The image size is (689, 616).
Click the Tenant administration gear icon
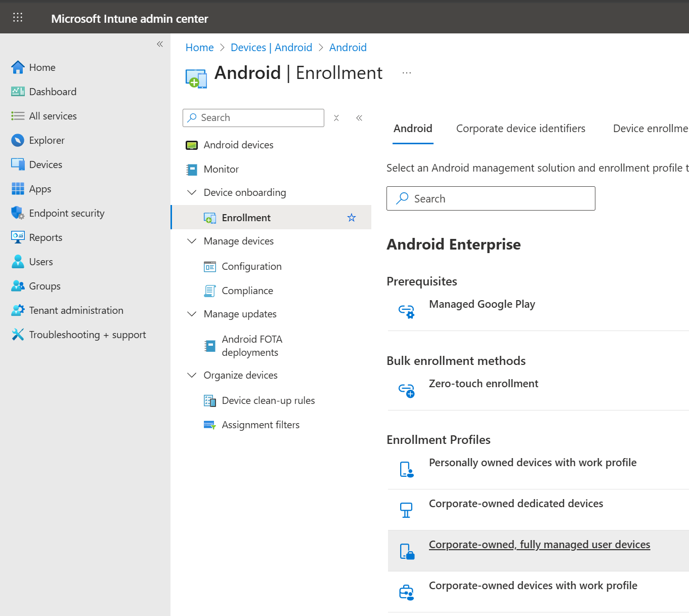[18, 310]
